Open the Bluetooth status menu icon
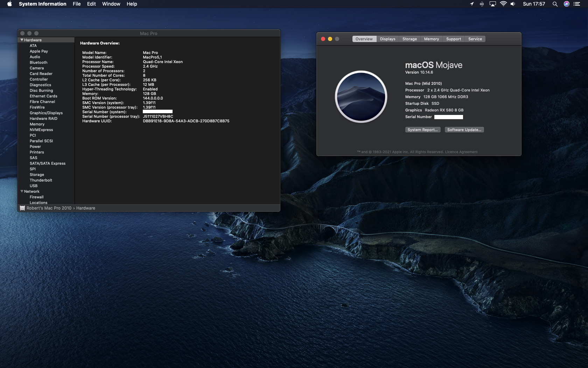 tap(482, 4)
